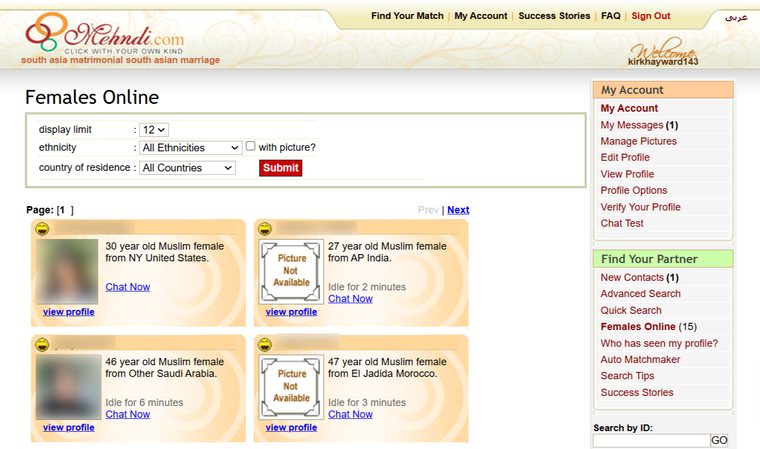This screenshot has width=760, height=449.
Task: Open the display limit dropdown
Action: [154, 130]
